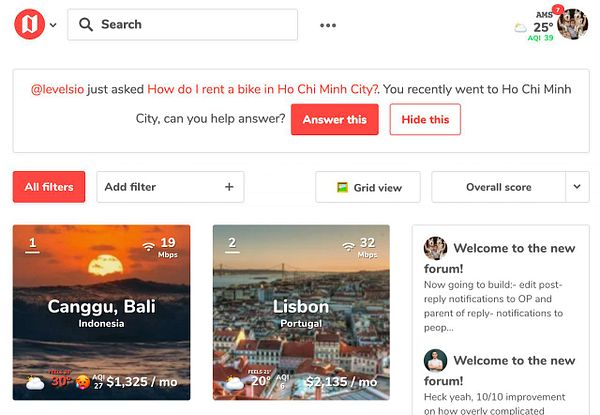Open the profile avatar with notification badge
This screenshot has width=600, height=415.
572,24
